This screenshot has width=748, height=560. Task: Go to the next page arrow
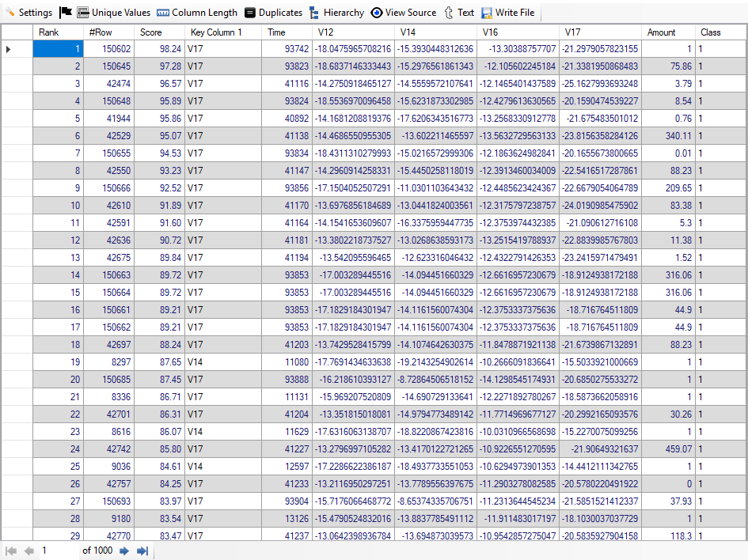point(124,551)
